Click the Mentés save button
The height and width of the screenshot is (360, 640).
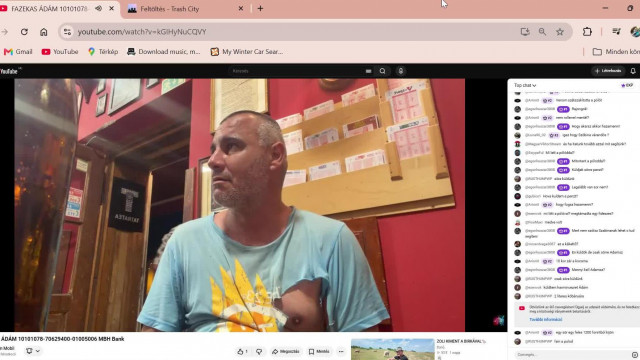pos(319,351)
